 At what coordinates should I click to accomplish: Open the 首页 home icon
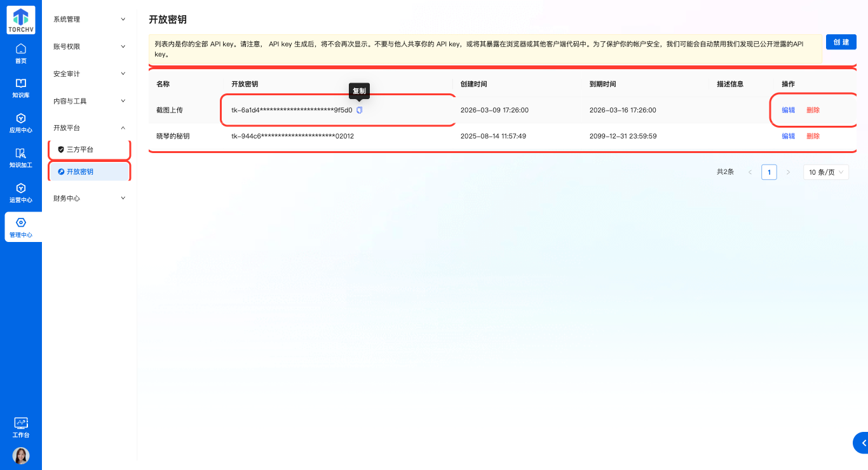click(21, 53)
